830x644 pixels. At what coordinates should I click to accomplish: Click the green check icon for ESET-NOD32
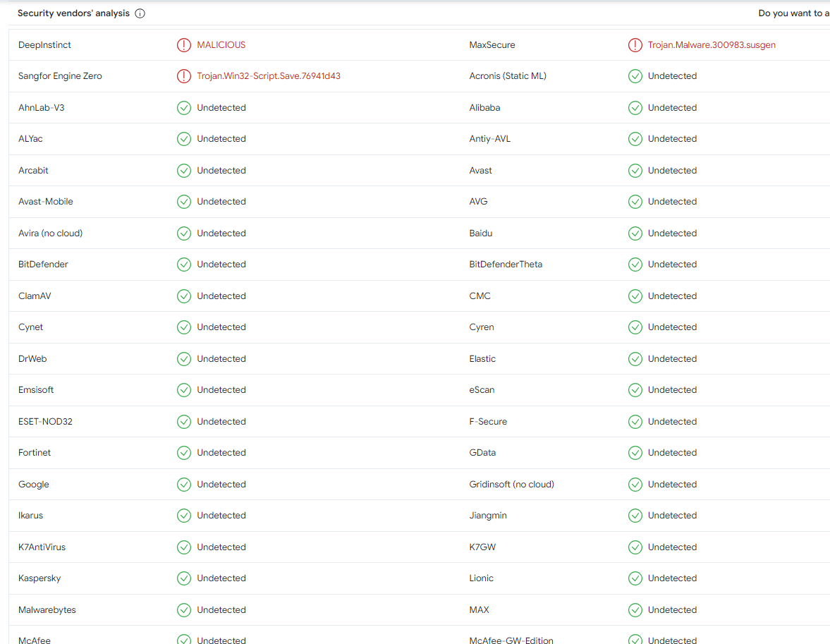click(x=183, y=422)
